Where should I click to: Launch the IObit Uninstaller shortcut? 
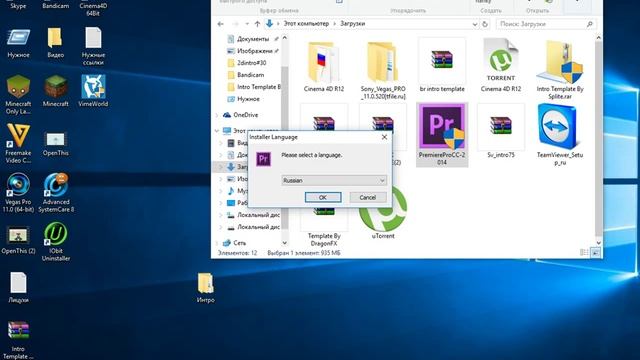56,242
